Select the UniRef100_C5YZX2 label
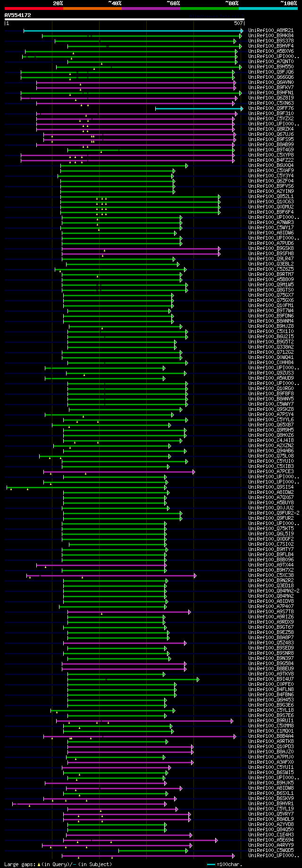The image size is (302, 868). click(x=271, y=119)
